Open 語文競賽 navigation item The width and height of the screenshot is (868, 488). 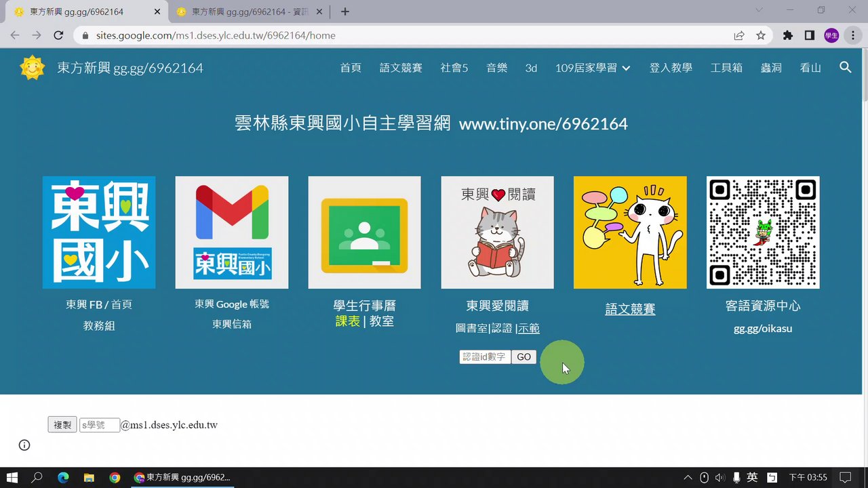401,68
